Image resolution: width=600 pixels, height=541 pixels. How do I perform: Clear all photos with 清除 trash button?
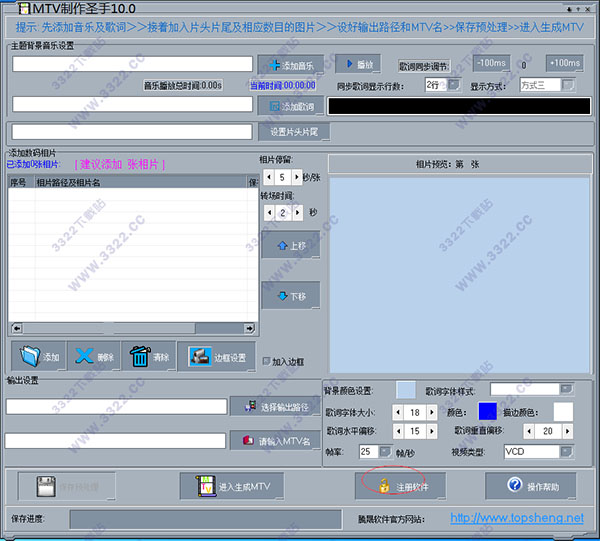pos(149,357)
